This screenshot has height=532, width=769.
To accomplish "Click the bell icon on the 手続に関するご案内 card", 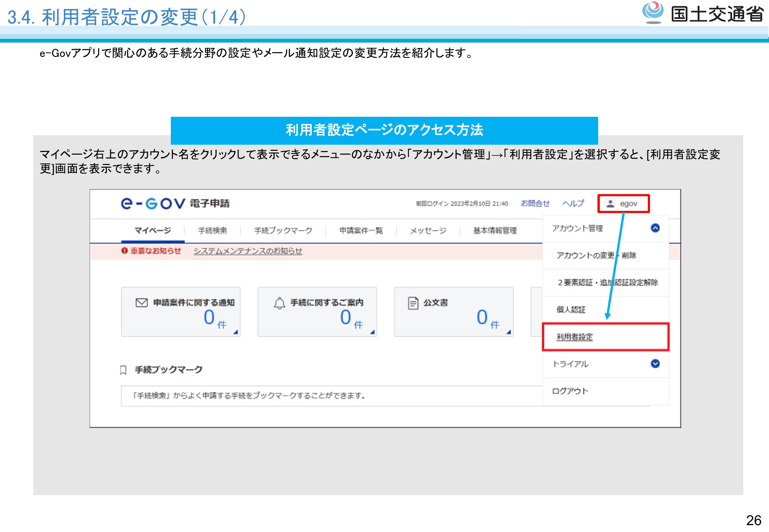I will click(279, 303).
